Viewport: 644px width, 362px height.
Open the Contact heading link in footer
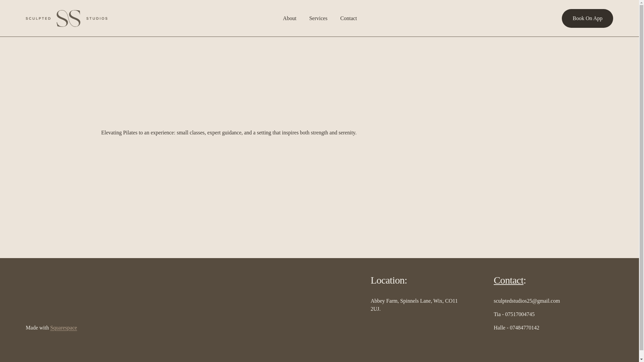[x=508, y=280]
